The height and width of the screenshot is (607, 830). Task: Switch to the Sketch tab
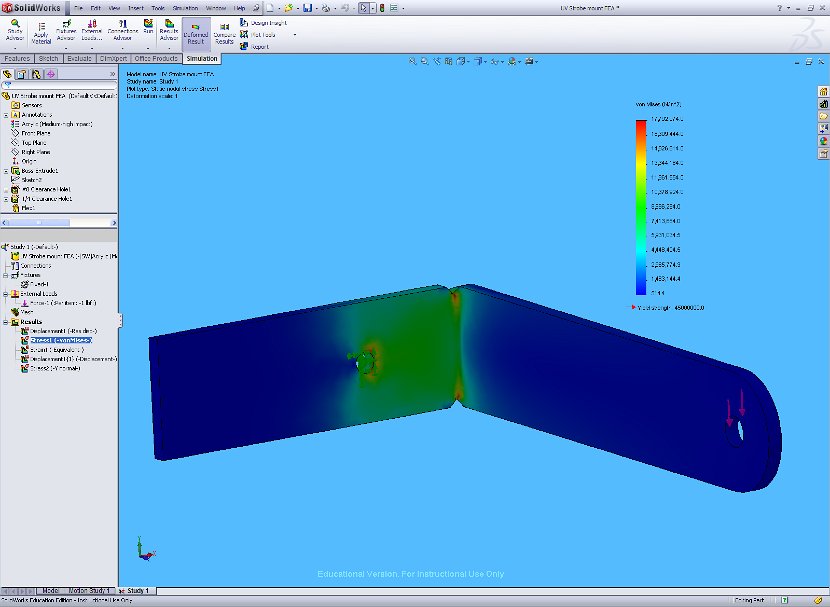[x=48, y=59]
